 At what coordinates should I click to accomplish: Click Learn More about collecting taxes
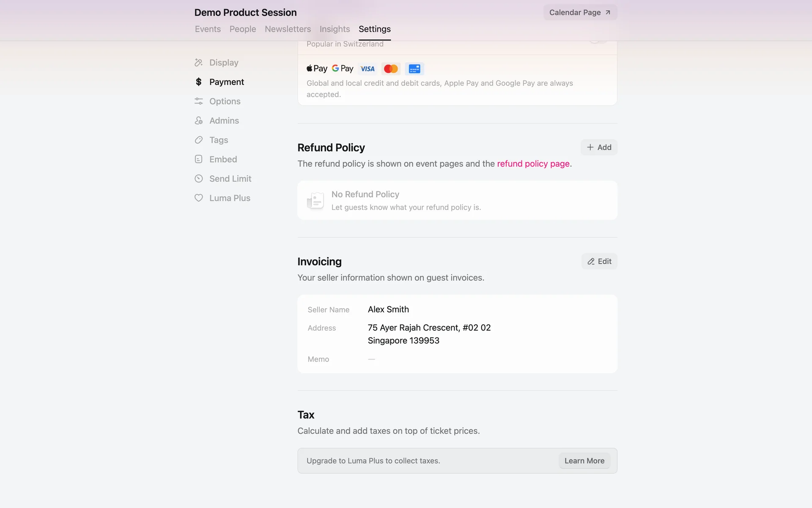[584, 461]
